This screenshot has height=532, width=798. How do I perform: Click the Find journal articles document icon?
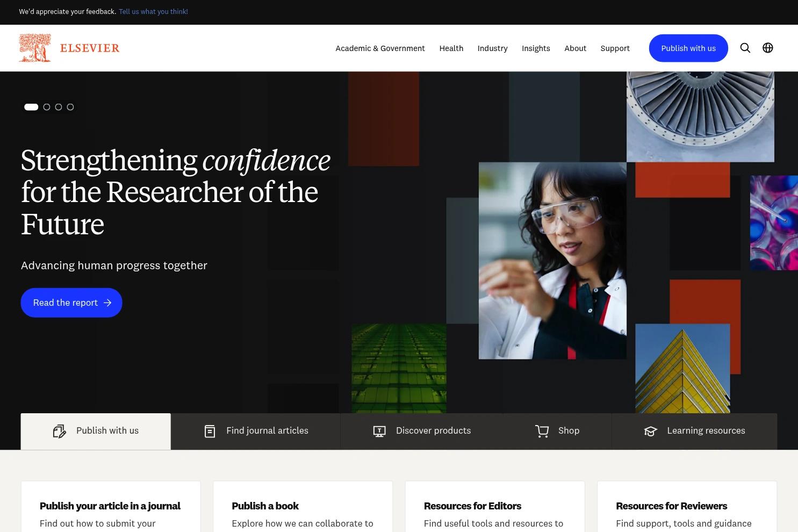pos(210,431)
